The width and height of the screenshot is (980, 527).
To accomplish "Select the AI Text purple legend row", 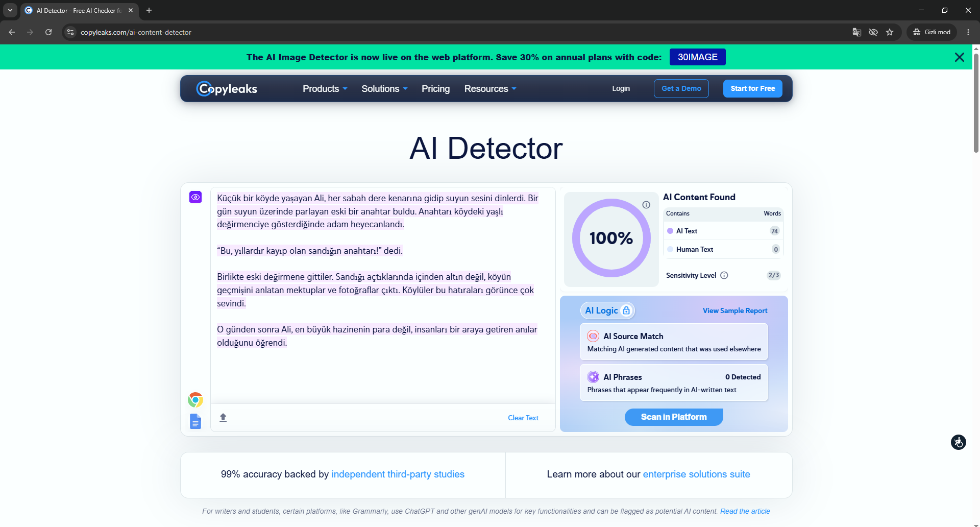I will (x=723, y=231).
